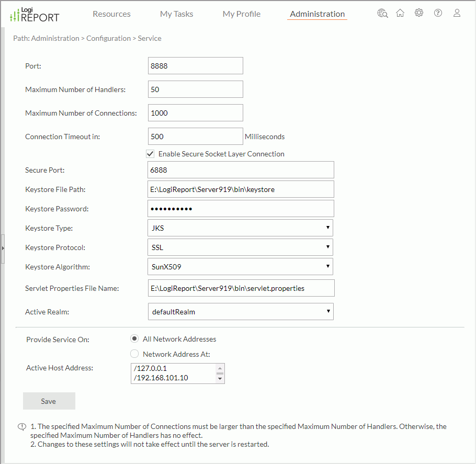
Task: Open the Keystore Type dropdown
Action: tap(328, 228)
